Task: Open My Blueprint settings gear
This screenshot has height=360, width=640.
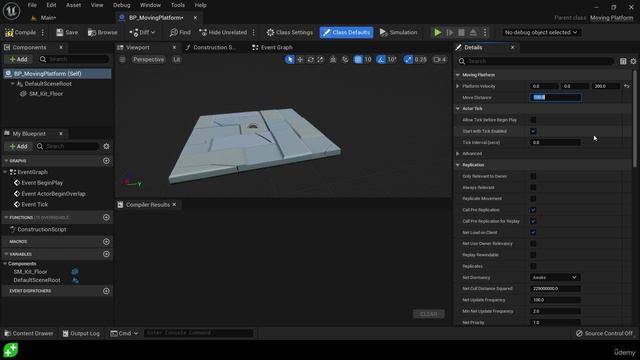Action: coord(106,146)
